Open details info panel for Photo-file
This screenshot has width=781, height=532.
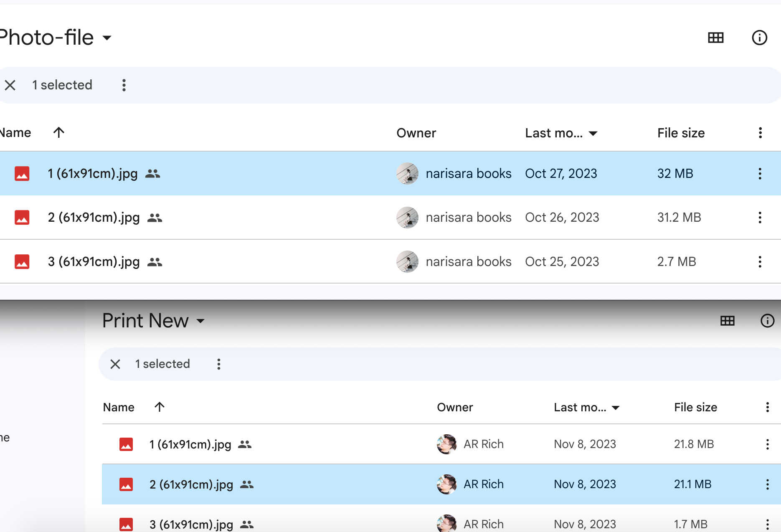pyautogui.click(x=759, y=38)
